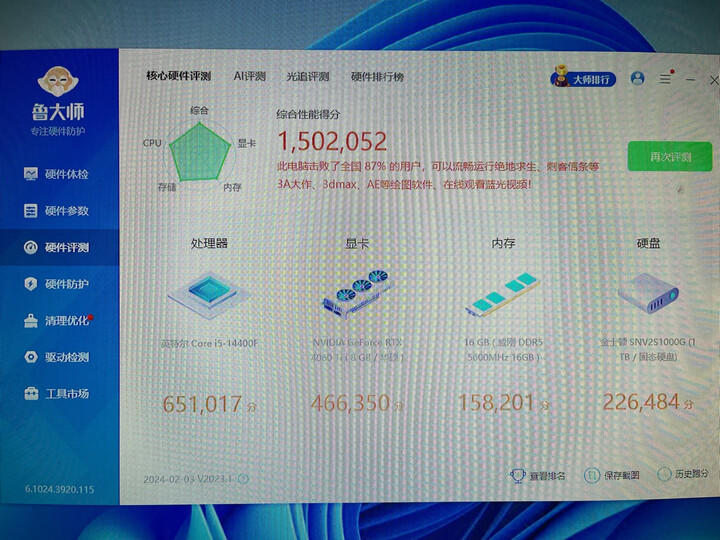Click 综合性能得分 label
The image size is (720, 540).
[308, 114]
